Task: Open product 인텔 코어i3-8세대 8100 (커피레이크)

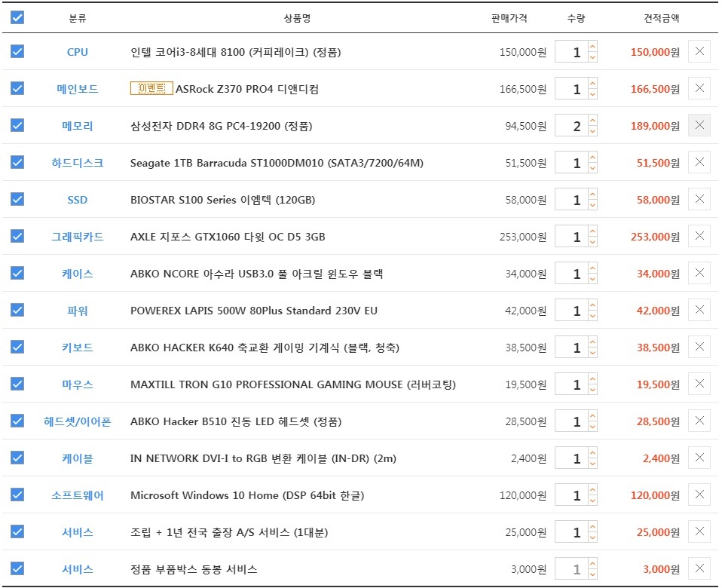Action: pos(236,52)
